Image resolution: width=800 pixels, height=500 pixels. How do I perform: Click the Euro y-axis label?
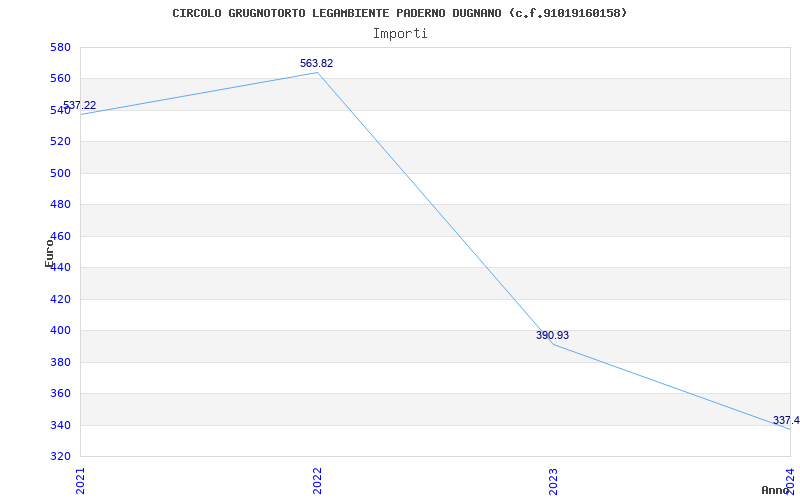click(x=49, y=253)
